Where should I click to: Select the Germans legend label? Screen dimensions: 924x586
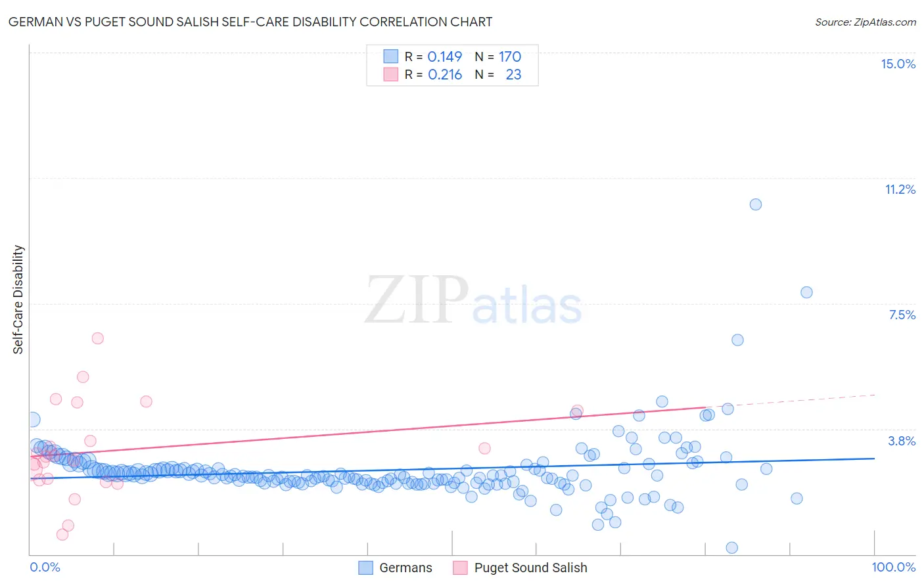405,568
